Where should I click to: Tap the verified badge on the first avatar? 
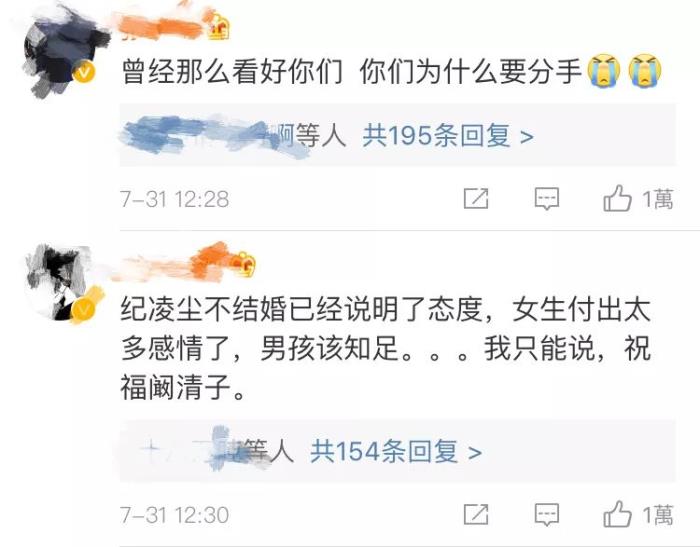(x=84, y=72)
